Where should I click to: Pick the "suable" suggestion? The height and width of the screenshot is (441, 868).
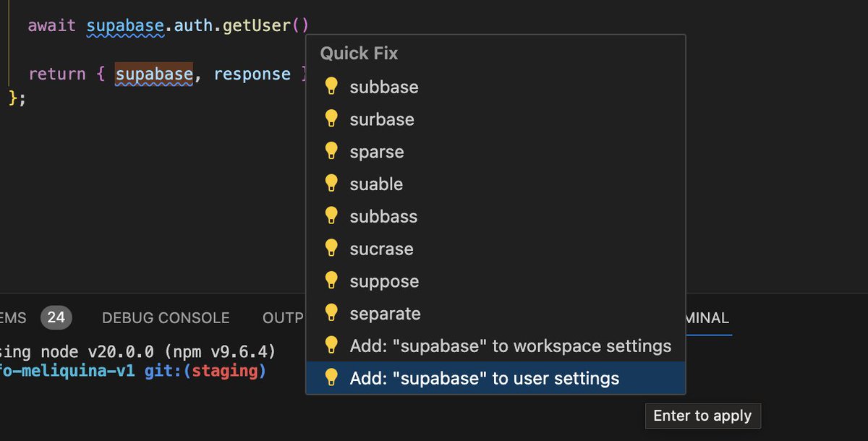pyautogui.click(x=495, y=184)
